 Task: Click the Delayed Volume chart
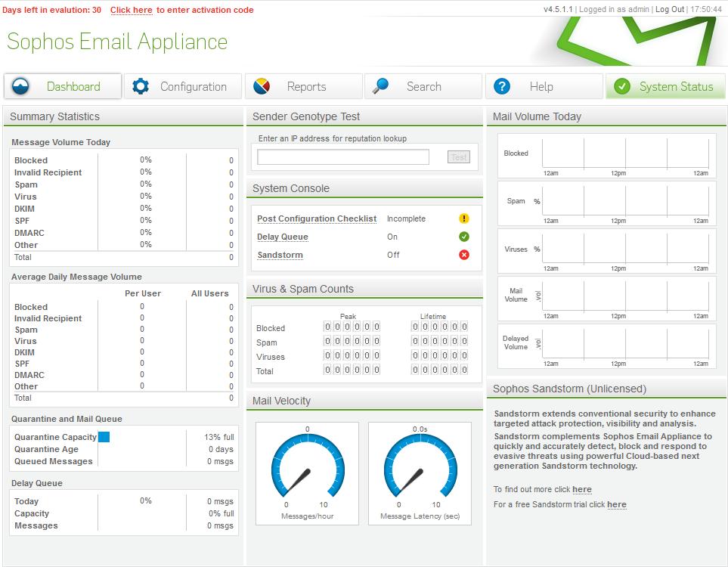tap(607, 346)
